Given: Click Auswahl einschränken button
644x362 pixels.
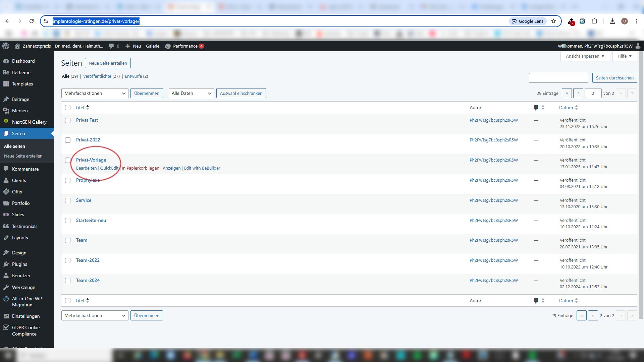Looking at the screenshot, I should (241, 93).
